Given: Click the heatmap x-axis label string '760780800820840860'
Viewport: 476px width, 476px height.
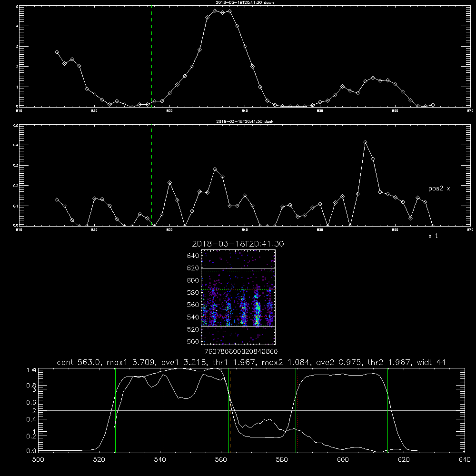Looking at the screenshot, I should tap(241, 352).
